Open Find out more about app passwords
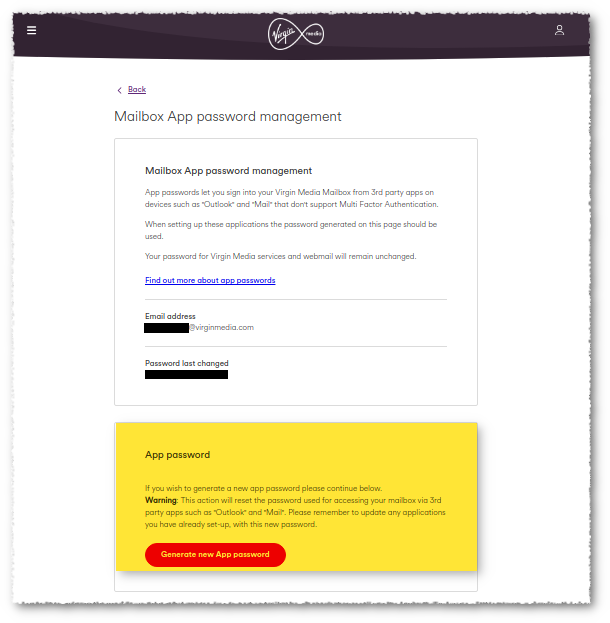This screenshot has height=623, width=610. click(x=210, y=280)
